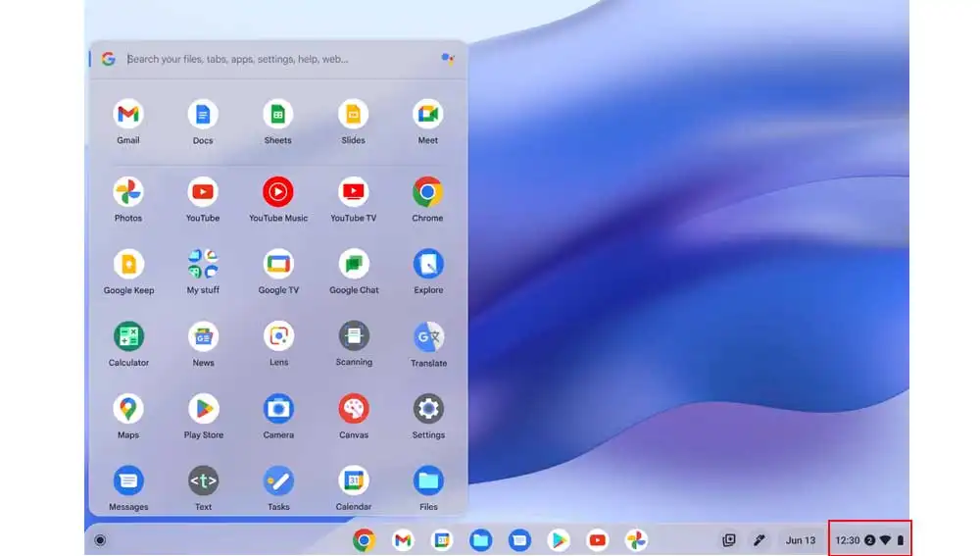
Task: Open Photos from the launcher grid
Action: (128, 192)
